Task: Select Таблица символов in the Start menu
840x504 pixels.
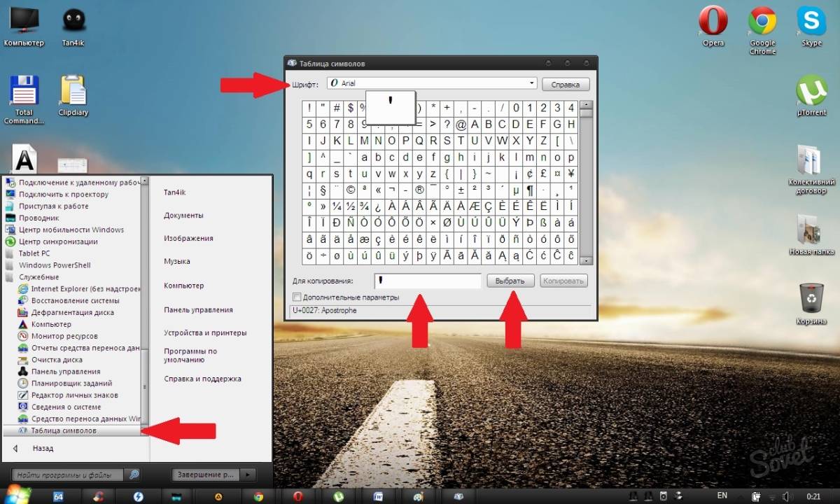Action: click(x=64, y=430)
